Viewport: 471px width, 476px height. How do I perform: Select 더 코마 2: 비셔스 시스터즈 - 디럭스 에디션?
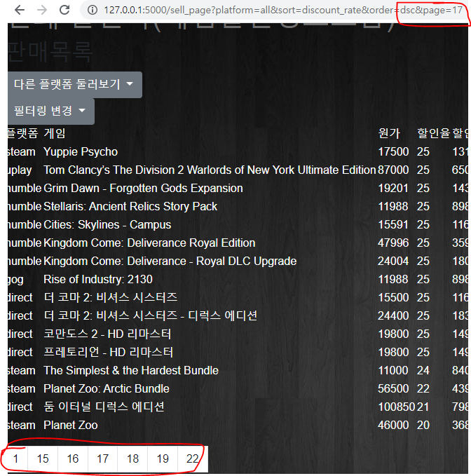tap(151, 315)
